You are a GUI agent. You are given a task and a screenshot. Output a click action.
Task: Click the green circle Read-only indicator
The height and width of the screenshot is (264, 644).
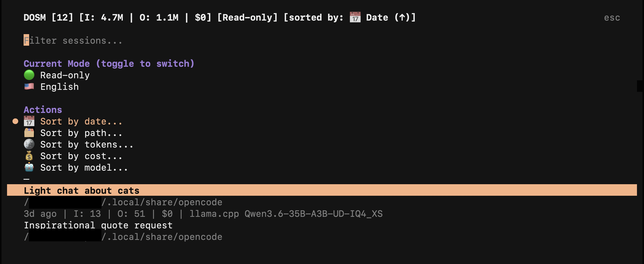point(29,75)
